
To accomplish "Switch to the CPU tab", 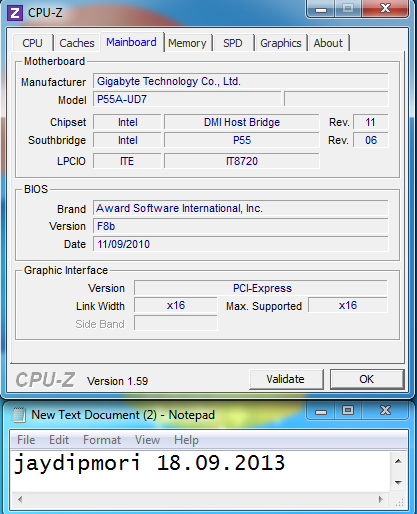I will coord(32,43).
